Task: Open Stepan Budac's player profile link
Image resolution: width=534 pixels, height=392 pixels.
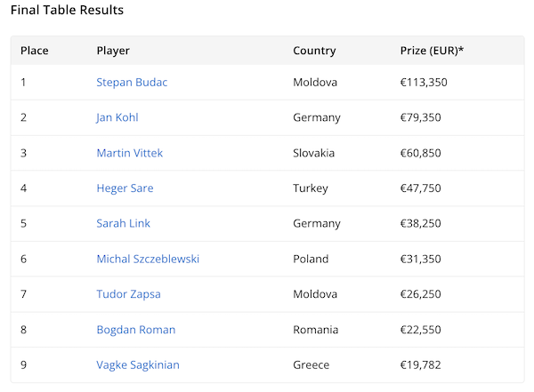Action: [132, 83]
